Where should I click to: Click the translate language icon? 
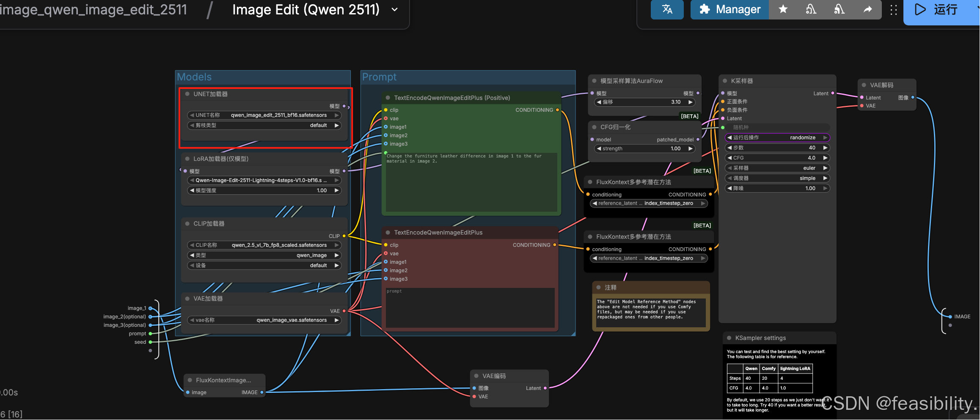[667, 9]
